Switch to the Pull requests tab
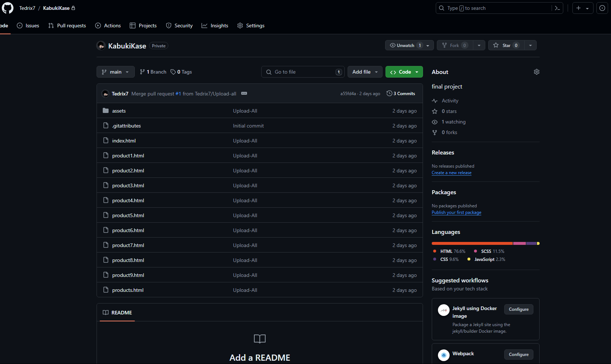 coord(67,26)
